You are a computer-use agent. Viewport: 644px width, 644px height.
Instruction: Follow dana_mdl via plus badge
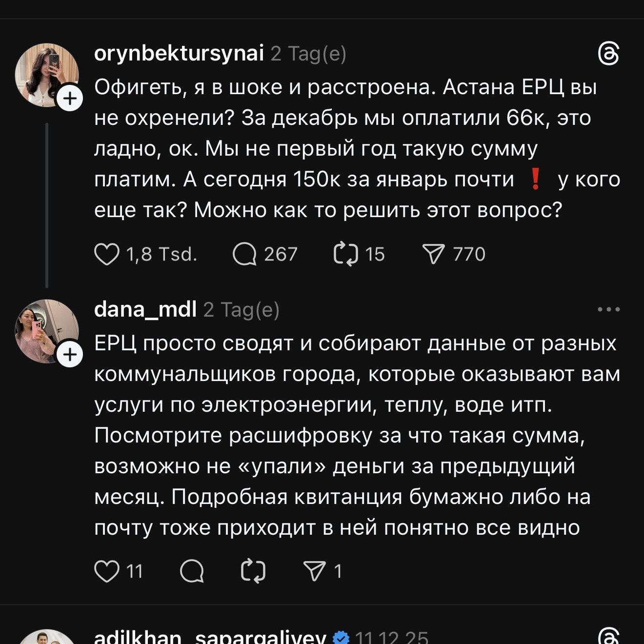pyautogui.click(x=70, y=355)
